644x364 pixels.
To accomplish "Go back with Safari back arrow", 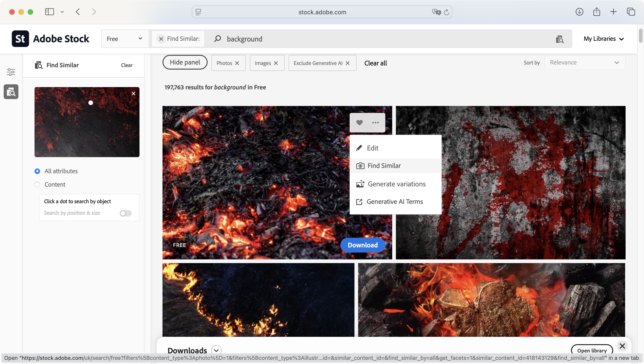I will (78, 12).
